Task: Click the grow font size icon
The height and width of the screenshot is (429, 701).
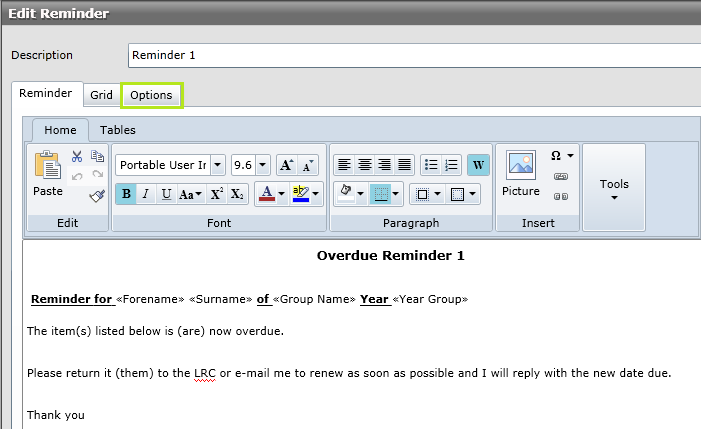Action: (x=285, y=165)
